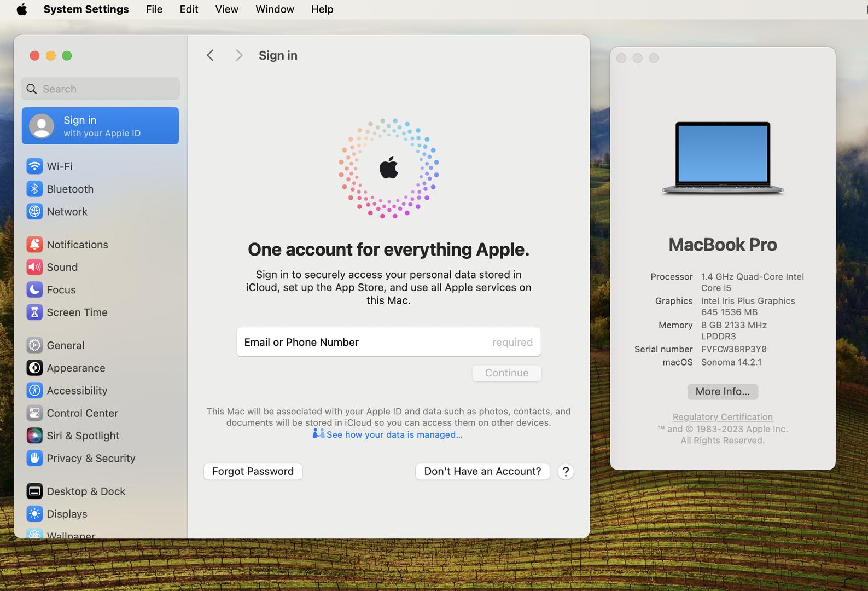
Task: Click the Desktop & Dock icon
Action: point(34,491)
